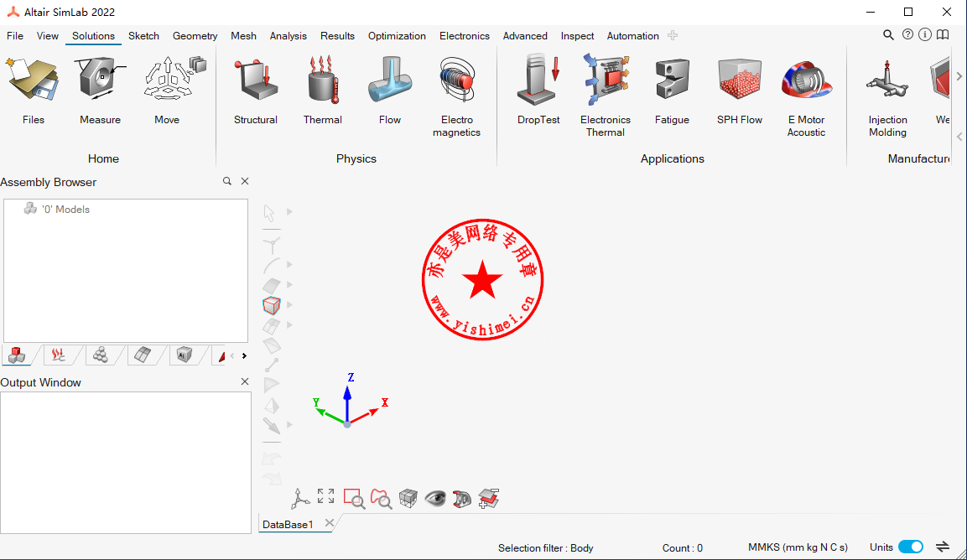The width and height of the screenshot is (967, 560).
Task: Open the Advanced ribbon tab
Action: click(x=525, y=36)
